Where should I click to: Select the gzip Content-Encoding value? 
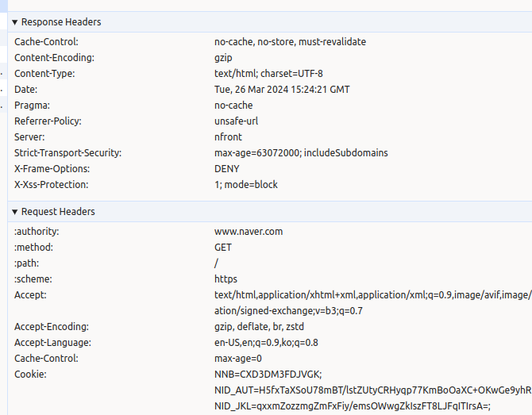pyautogui.click(x=223, y=58)
